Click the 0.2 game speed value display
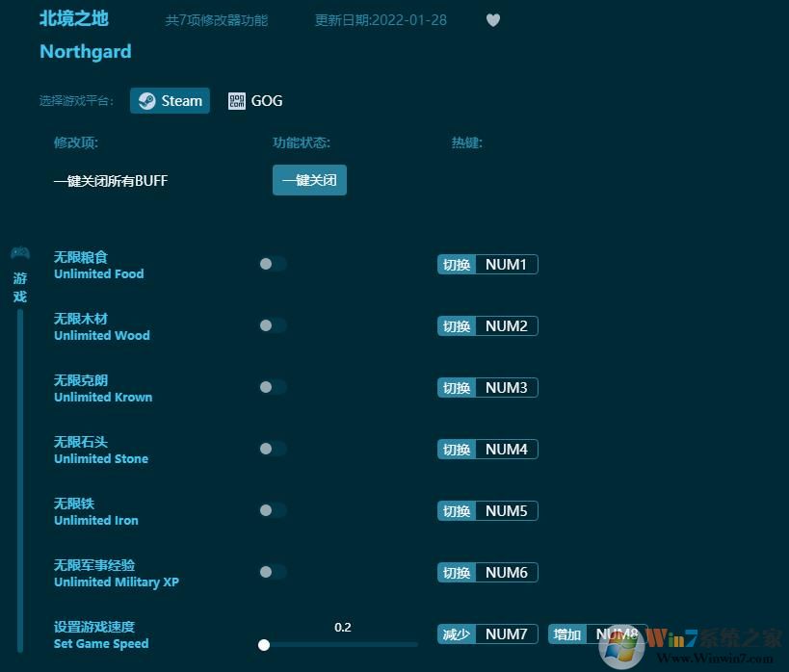The image size is (789, 672). [x=343, y=627]
